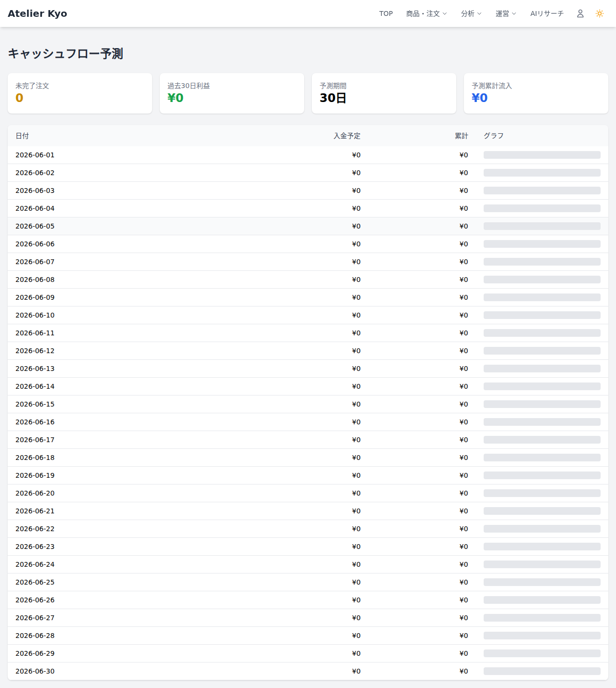Viewport: 616px width, 688px height.
Task: Click the 2026-06-30 graph bar
Action: [542, 671]
